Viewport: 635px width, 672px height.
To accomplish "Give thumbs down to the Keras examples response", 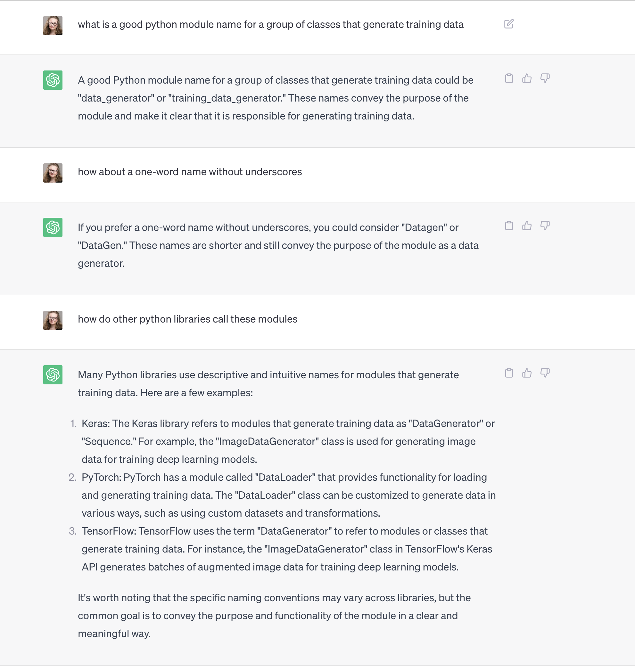I will pos(545,373).
